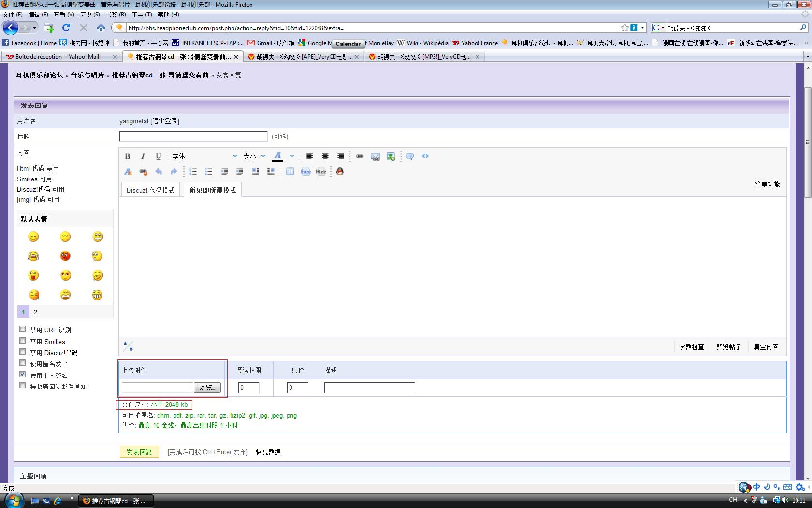Click the 标题 subject input field
The image size is (812, 508).
click(193, 136)
